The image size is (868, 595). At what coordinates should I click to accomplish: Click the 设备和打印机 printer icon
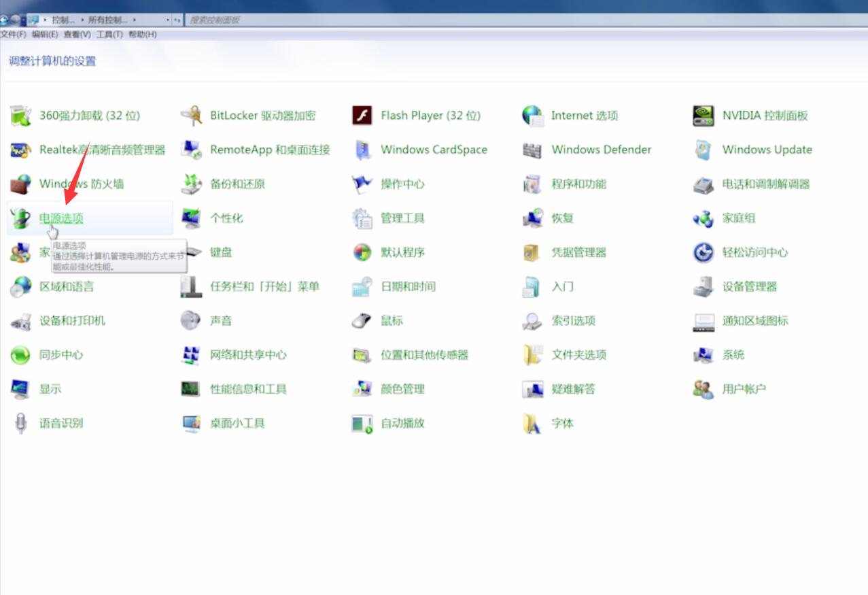21,321
